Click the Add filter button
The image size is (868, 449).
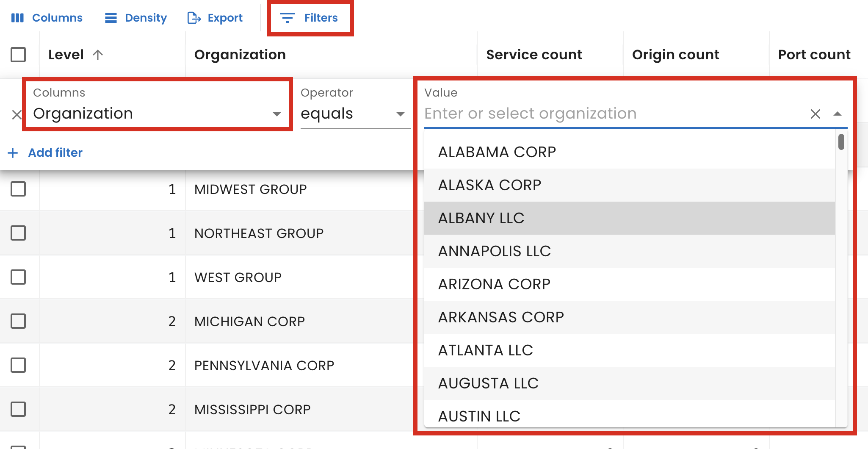[45, 152]
